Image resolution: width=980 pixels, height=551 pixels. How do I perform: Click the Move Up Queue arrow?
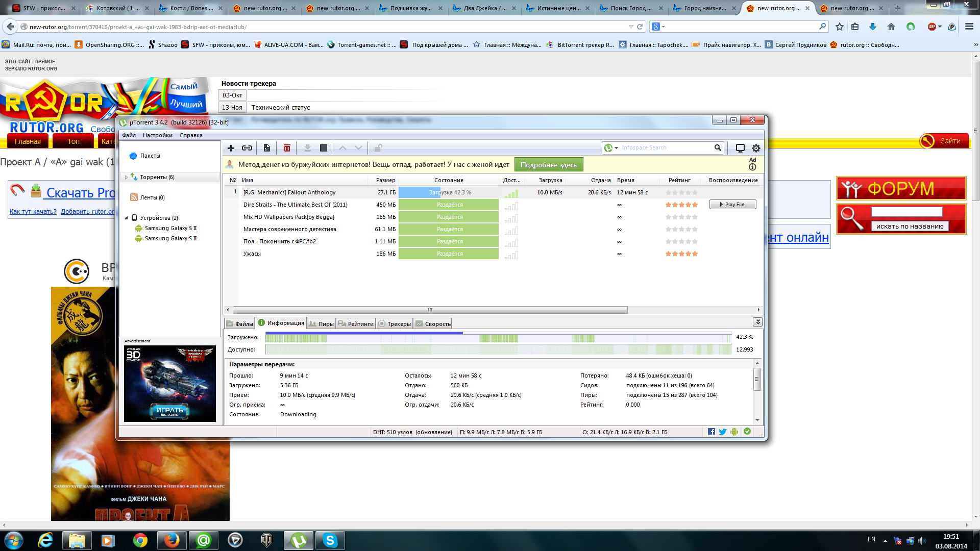[343, 148]
